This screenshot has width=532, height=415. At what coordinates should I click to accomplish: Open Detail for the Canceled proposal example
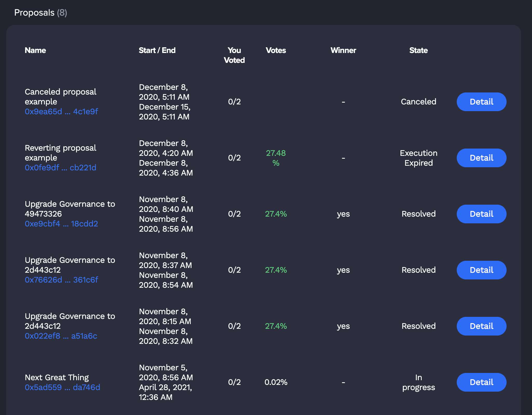pos(481,102)
